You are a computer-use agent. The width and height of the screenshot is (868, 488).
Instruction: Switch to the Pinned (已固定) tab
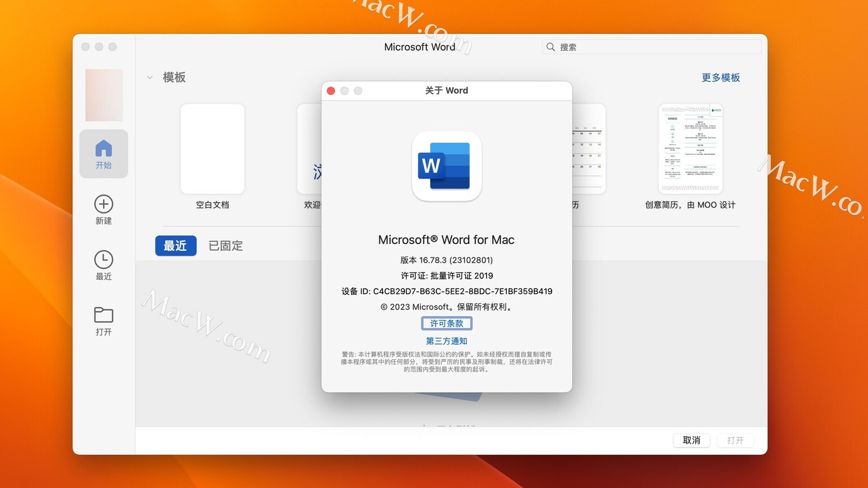[225, 246]
